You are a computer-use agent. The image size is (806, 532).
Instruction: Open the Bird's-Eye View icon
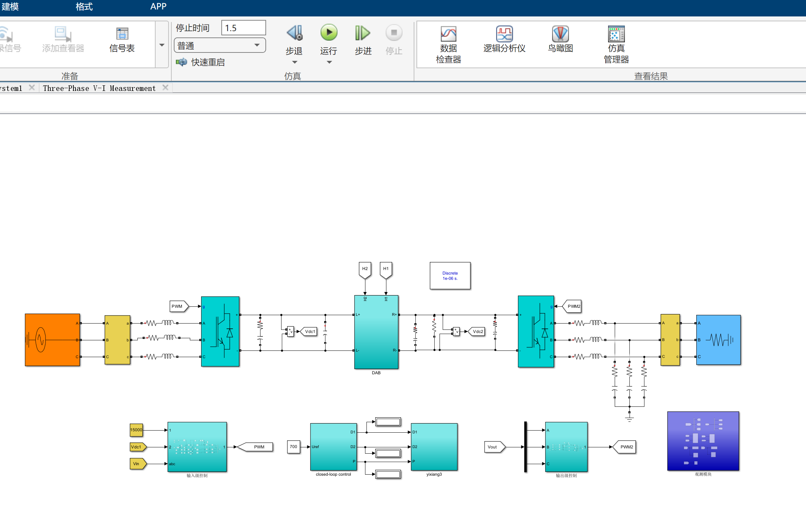pos(560,34)
